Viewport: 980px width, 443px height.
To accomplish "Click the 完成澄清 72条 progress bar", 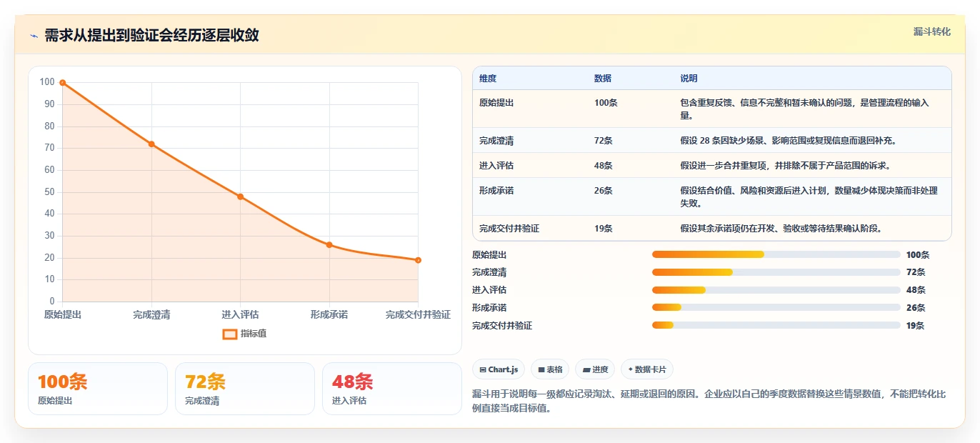I will coord(776,272).
